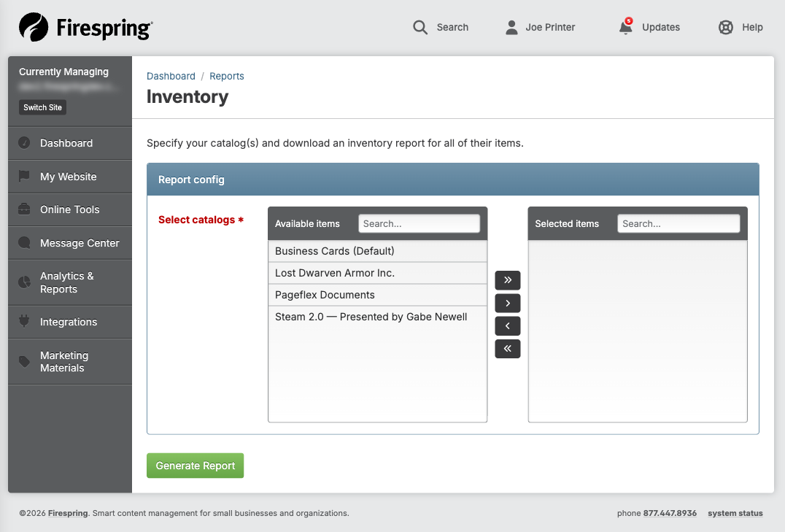This screenshot has width=785, height=532.
Task: Select Pageflex Documents catalog
Action: pos(377,295)
